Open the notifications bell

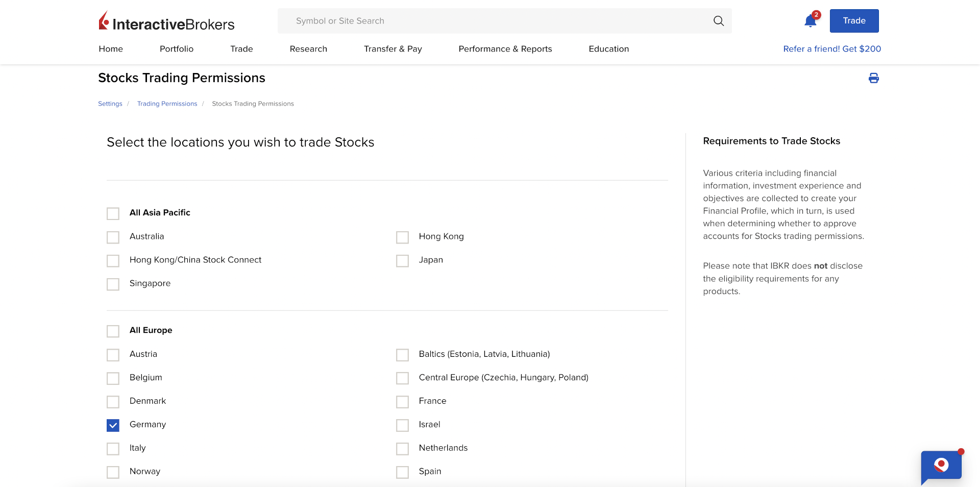[x=810, y=21]
